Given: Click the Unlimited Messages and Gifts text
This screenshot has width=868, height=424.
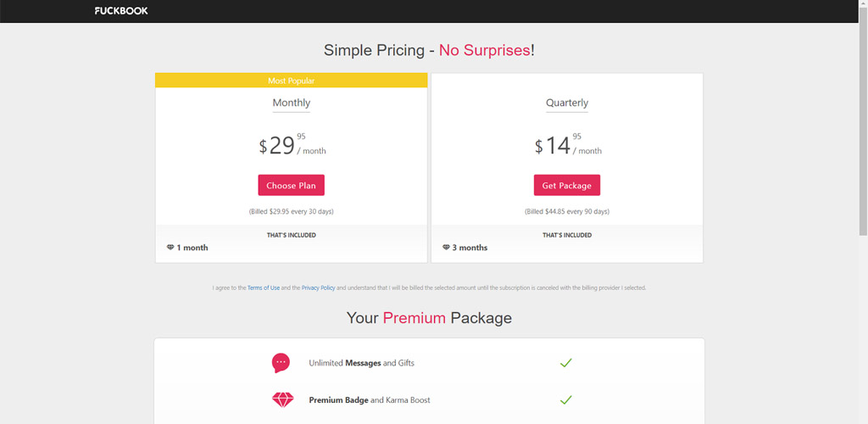Looking at the screenshot, I should [361, 363].
